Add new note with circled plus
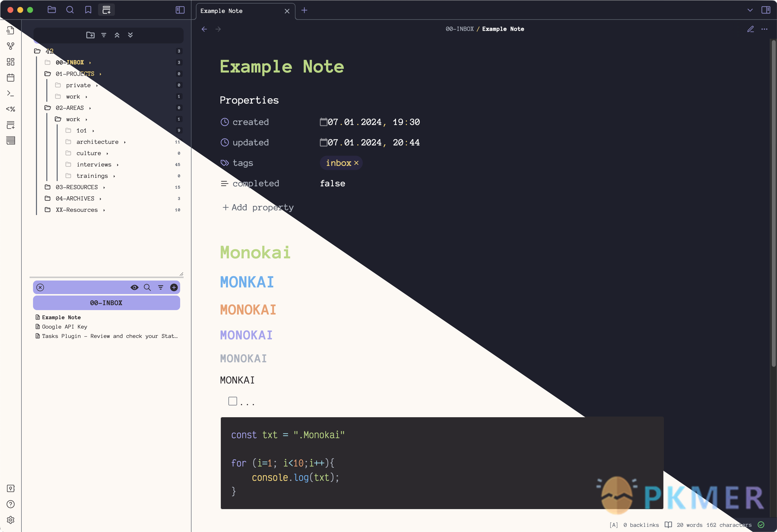777x532 pixels. pos(174,287)
